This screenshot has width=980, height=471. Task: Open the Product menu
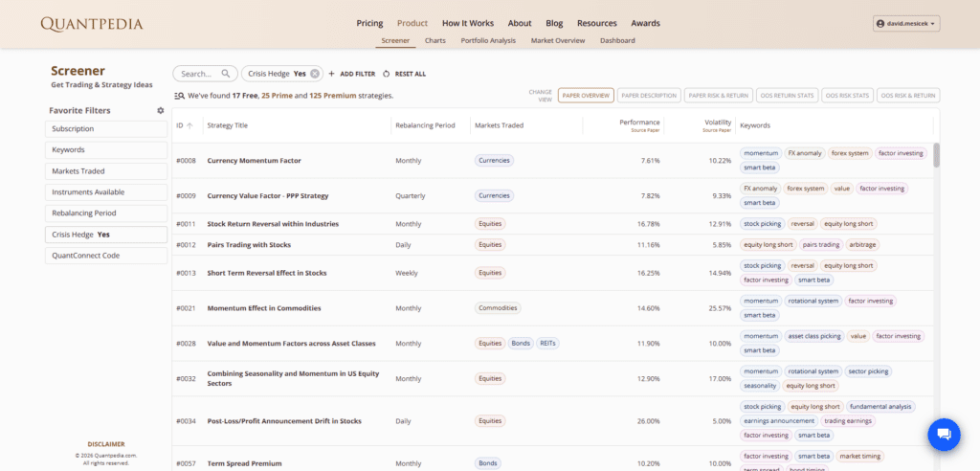click(x=412, y=23)
